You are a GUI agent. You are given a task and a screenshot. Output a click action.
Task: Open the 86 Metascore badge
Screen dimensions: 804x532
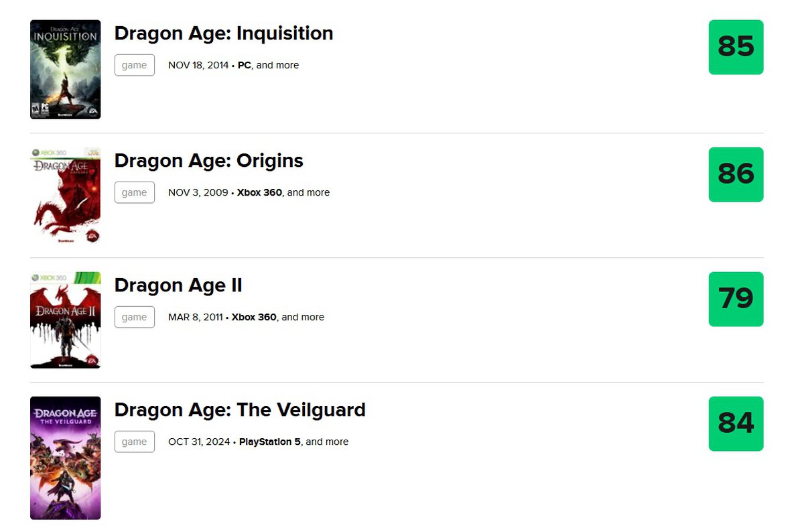(x=736, y=174)
